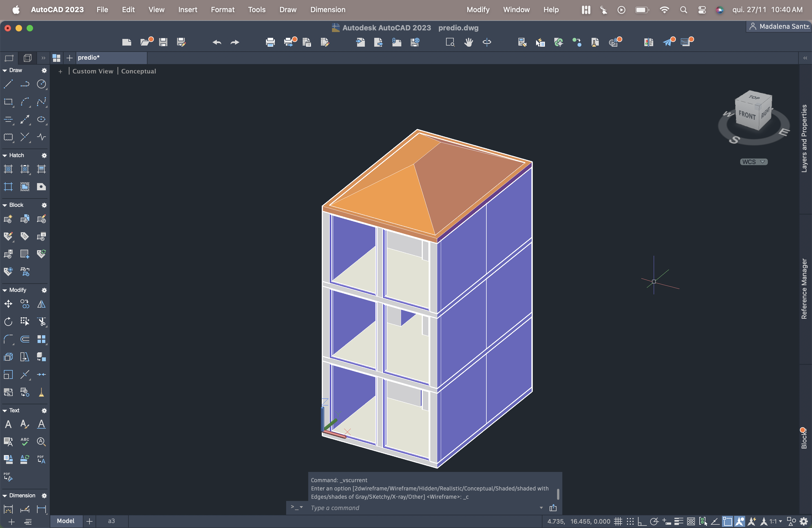This screenshot has width=812, height=528.
Task: Select the Circle draw tool
Action: (x=41, y=84)
